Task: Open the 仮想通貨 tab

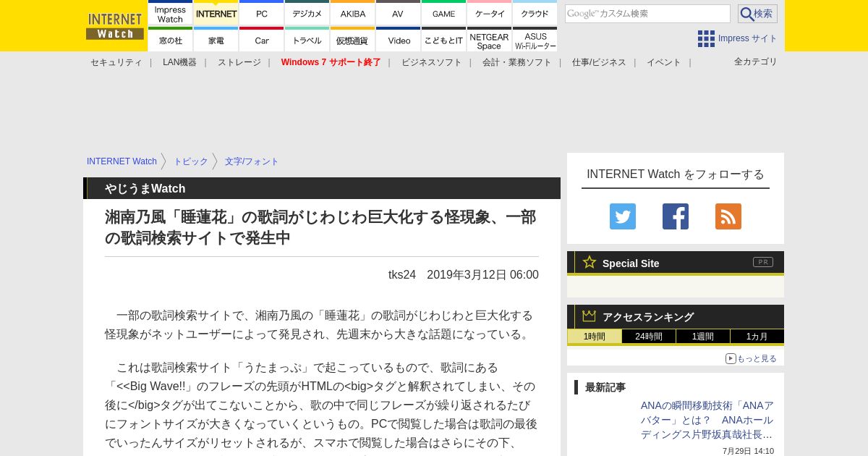Action: pyautogui.click(x=353, y=40)
